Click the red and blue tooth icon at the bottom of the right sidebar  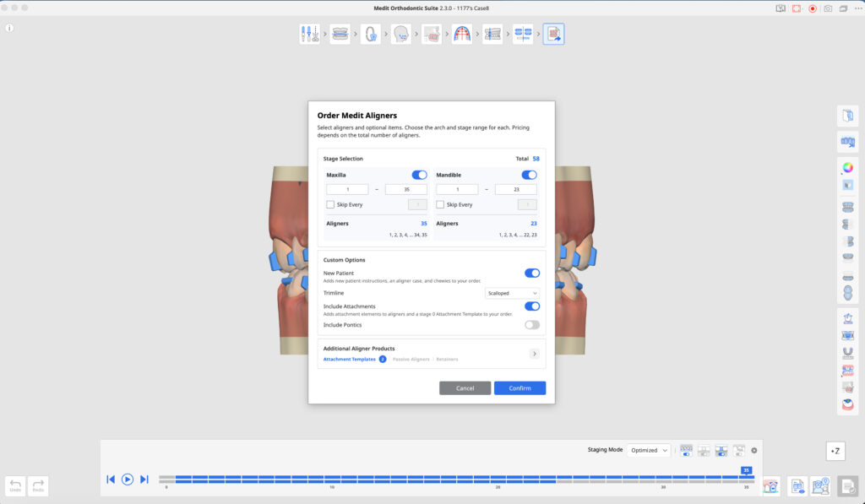tap(848, 404)
